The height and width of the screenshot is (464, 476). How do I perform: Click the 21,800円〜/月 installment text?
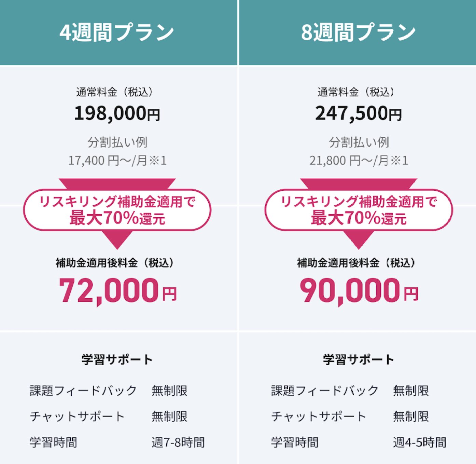(x=359, y=160)
